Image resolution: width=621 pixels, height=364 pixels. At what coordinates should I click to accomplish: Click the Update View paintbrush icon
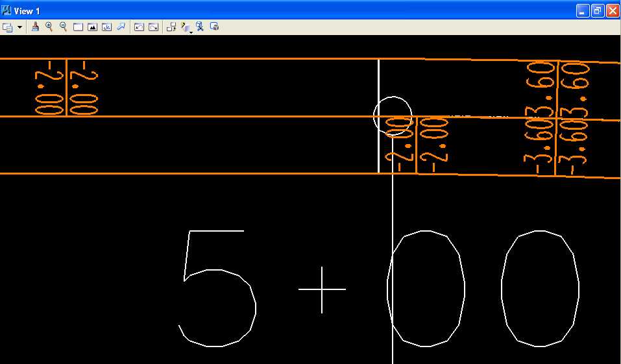pos(36,27)
